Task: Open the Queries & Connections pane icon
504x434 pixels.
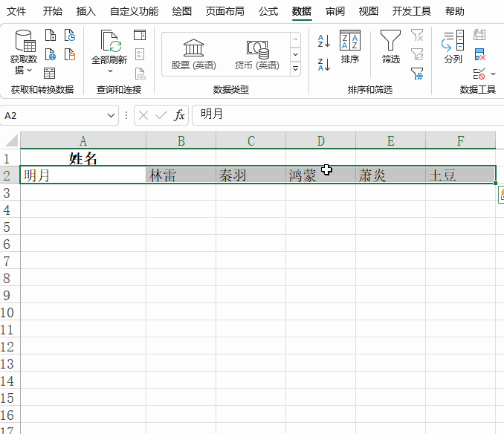Action: [x=140, y=35]
